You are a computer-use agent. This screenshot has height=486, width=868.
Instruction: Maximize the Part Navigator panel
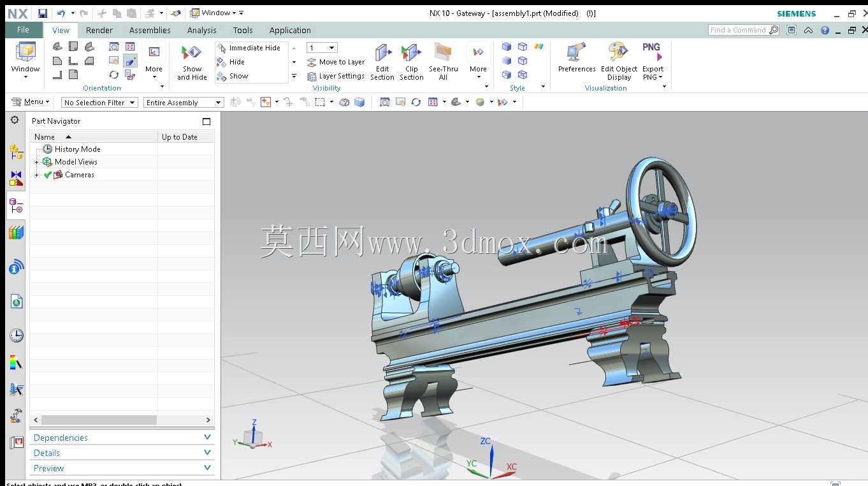point(206,121)
